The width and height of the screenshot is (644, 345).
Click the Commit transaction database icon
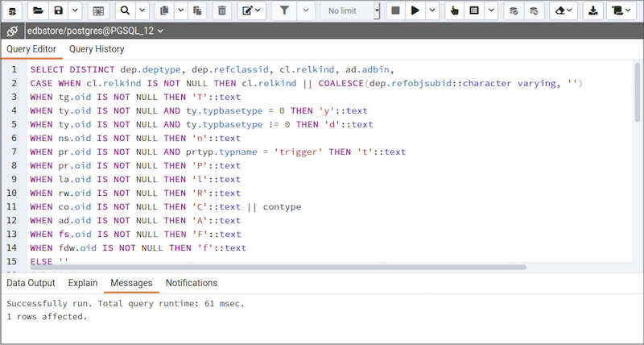(x=514, y=11)
